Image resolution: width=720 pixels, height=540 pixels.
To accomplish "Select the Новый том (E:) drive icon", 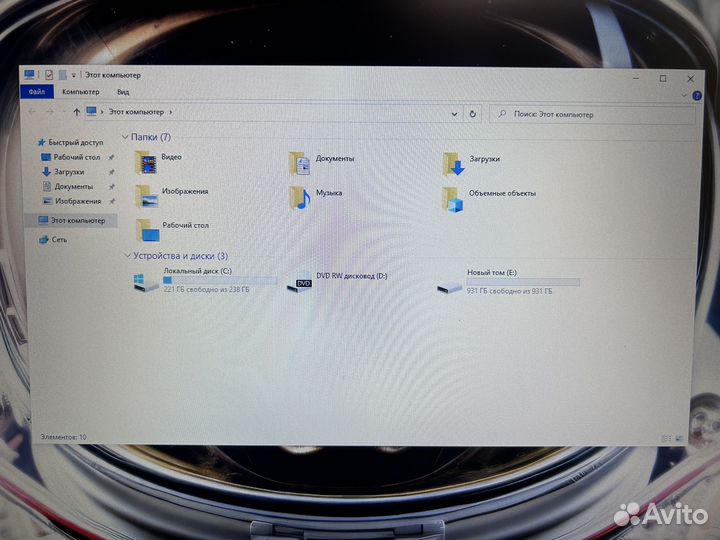I will [450, 287].
